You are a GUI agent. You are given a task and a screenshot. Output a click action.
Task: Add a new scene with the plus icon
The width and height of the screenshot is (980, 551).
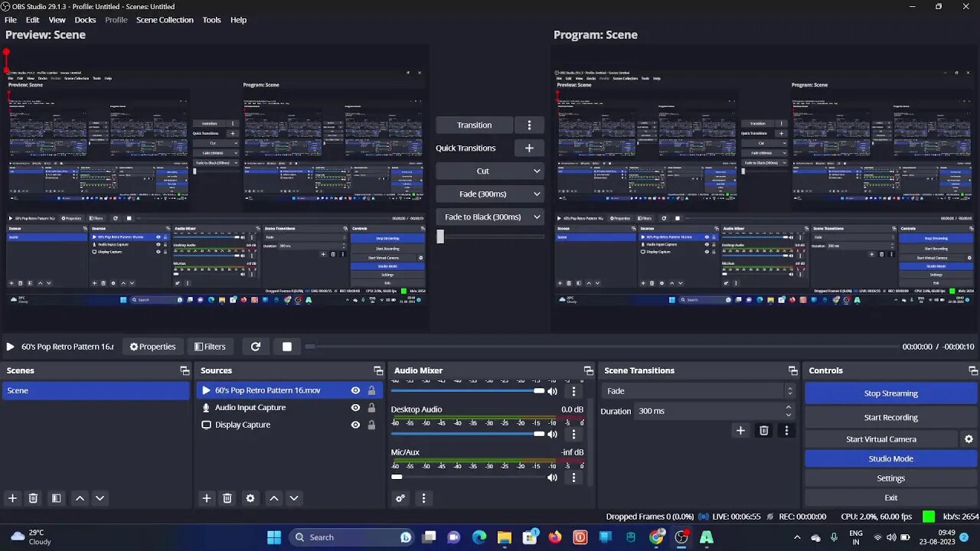tap(12, 498)
